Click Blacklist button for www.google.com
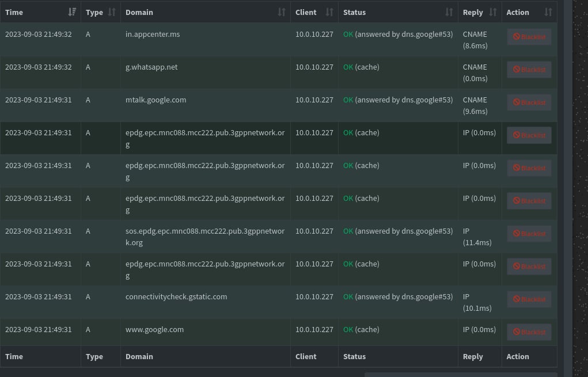The height and width of the screenshot is (377, 588). point(529,332)
